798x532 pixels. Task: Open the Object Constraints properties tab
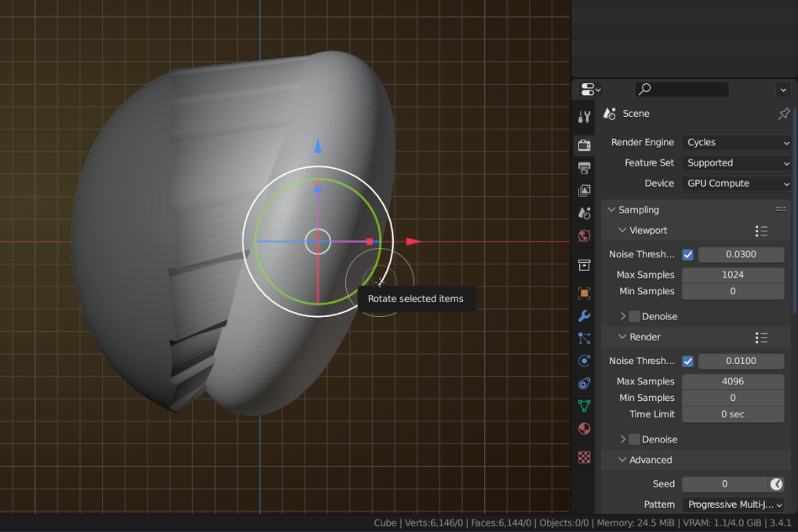pyautogui.click(x=585, y=384)
